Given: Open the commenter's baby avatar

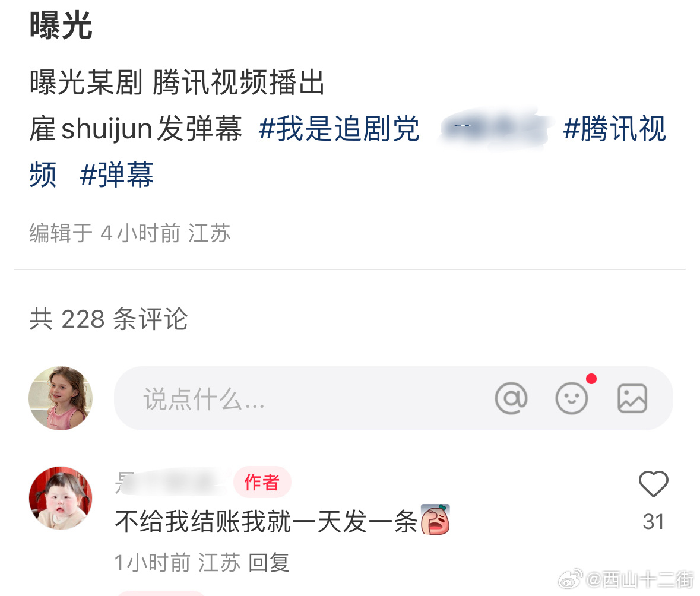Looking at the screenshot, I should tap(61, 498).
